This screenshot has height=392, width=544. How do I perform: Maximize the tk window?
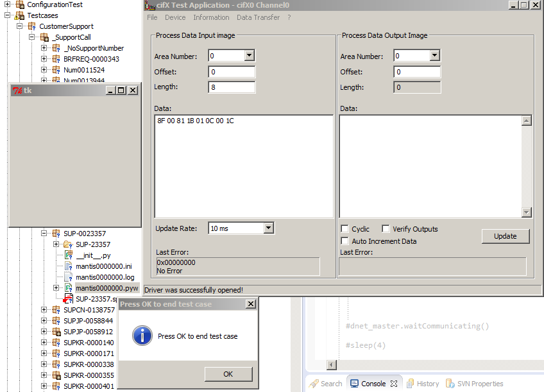tap(121, 90)
